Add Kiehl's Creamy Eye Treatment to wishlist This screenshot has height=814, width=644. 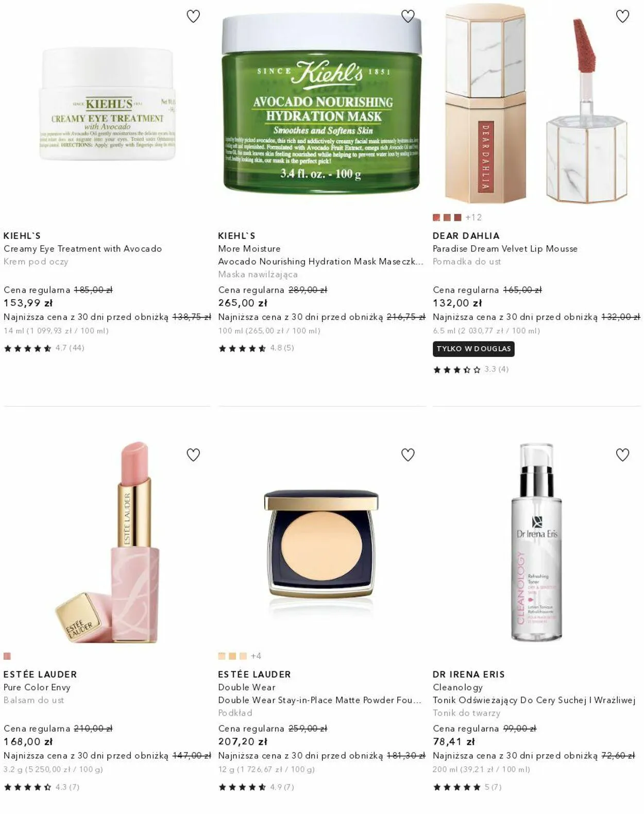pyautogui.click(x=193, y=16)
